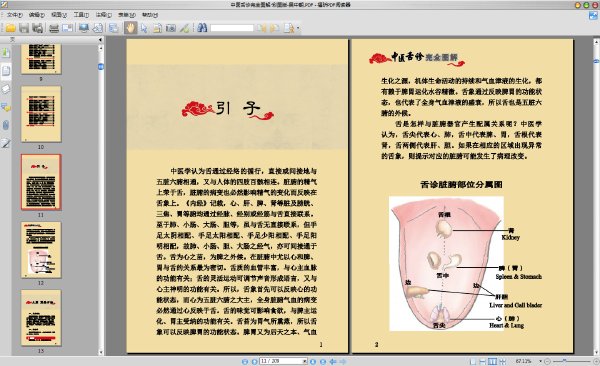600x366 pixels.
Task: Activate the Select arrow cursor tool
Action: (144, 28)
